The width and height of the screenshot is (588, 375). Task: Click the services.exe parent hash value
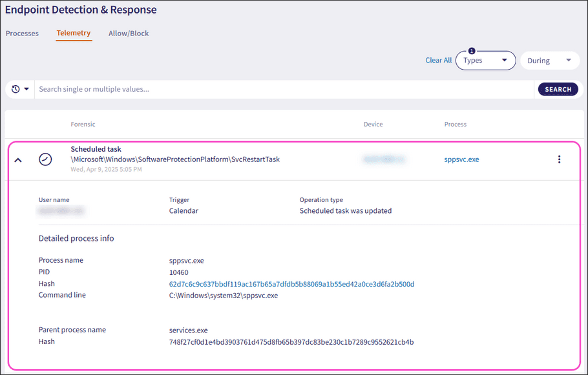pyautogui.click(x=291, y=342)
